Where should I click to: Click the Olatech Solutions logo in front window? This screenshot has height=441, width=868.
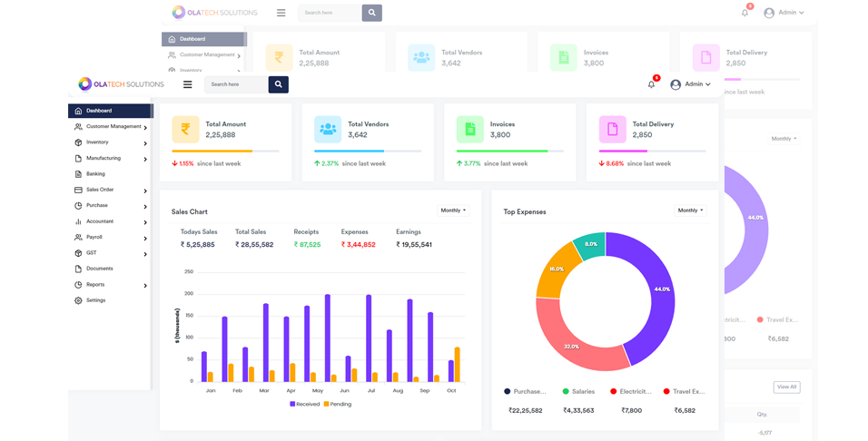(121, 84)
